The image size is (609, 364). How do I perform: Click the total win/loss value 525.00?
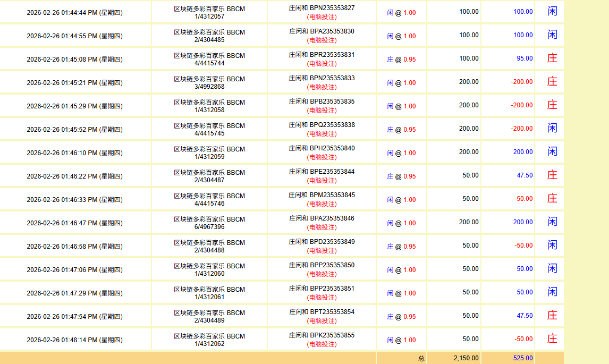pos(522,358)
